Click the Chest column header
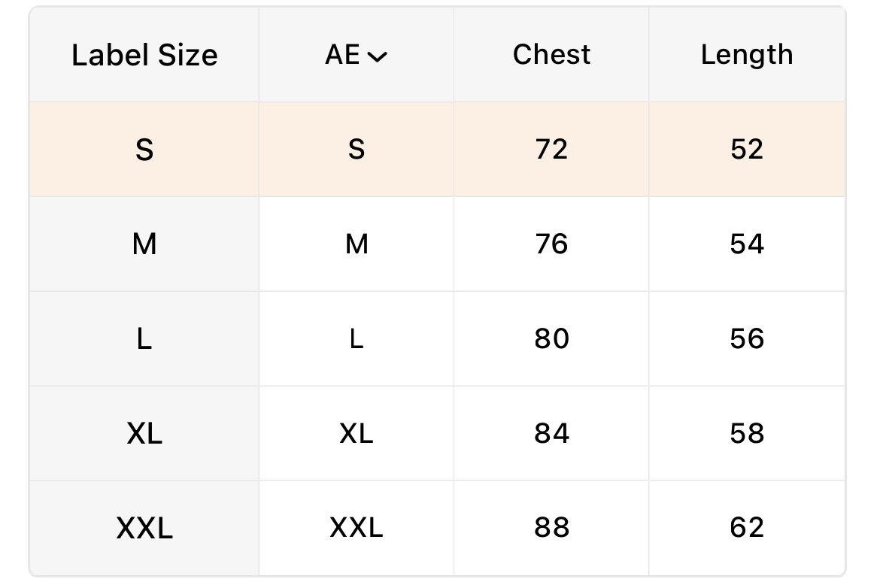Screen dimensions: 880x588 tap(551, 55)
